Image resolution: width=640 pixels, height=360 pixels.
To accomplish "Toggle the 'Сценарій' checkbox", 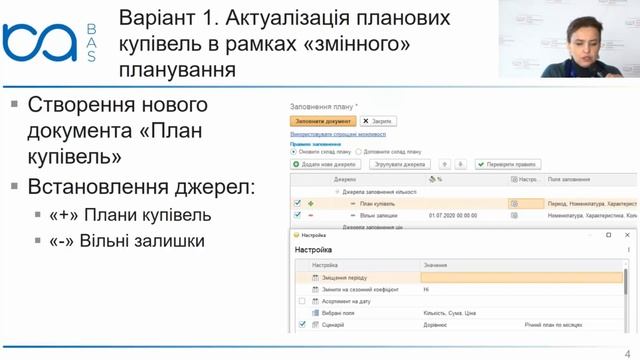I will click(x=302, y=324).
